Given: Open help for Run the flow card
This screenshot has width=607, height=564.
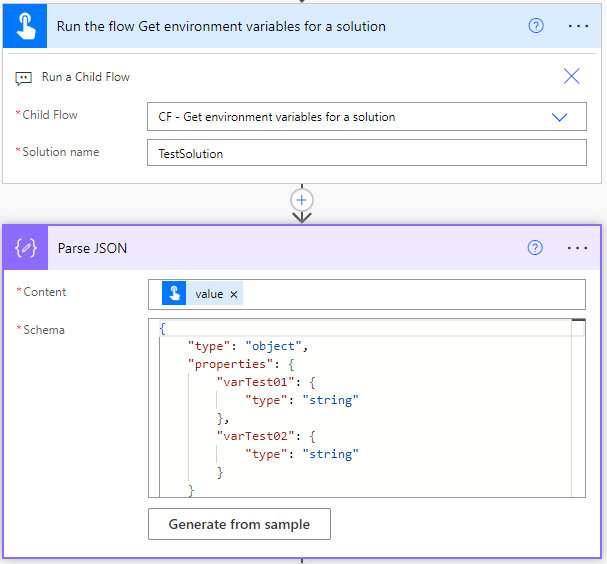Looking at the screenshot, I should [536, 26].
